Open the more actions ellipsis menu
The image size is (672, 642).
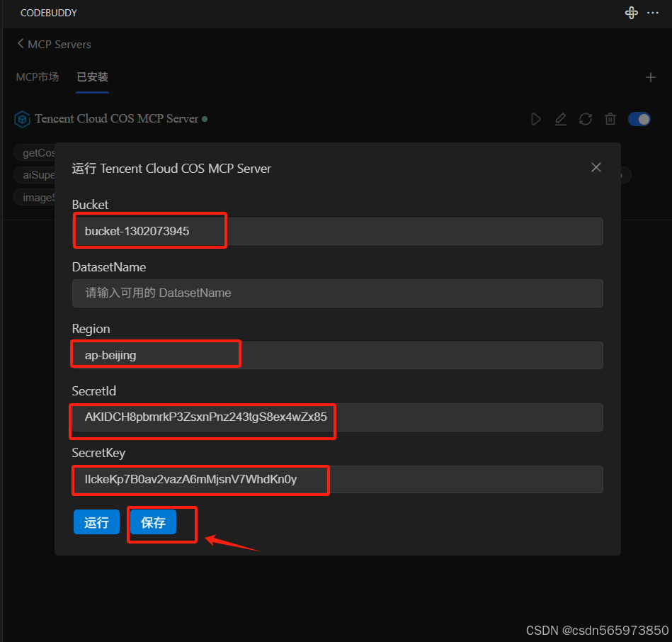(653, 13)
